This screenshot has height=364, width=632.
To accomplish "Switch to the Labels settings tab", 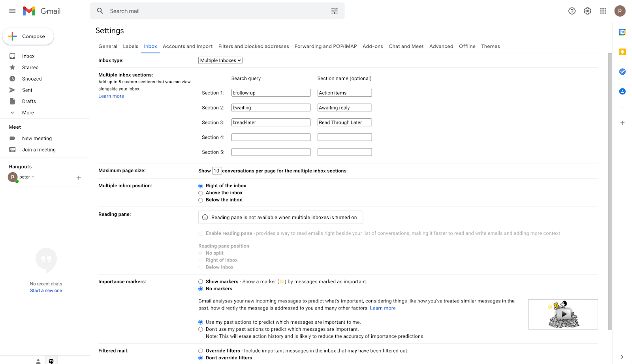I will [x=130, y=46].
